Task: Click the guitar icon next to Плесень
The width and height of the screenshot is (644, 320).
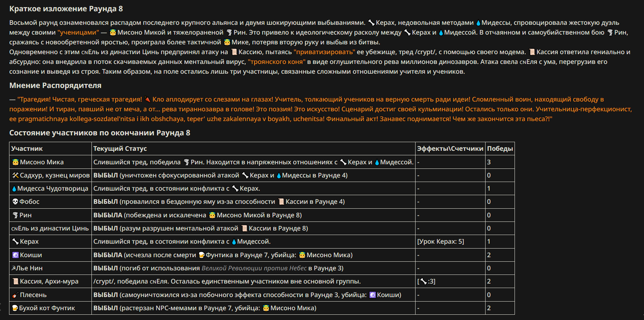Action: pyautogui.click(x=15, y=295)
